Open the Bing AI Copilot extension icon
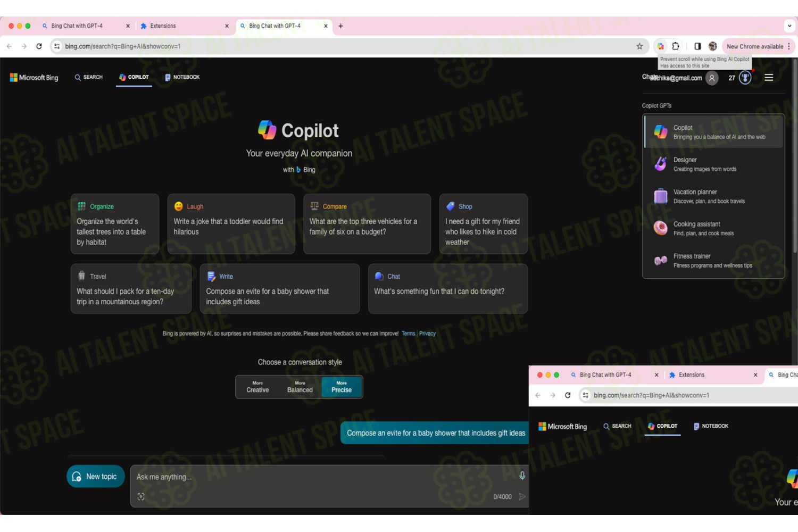This screenshot has width=798, height=532. coord(660,46)
